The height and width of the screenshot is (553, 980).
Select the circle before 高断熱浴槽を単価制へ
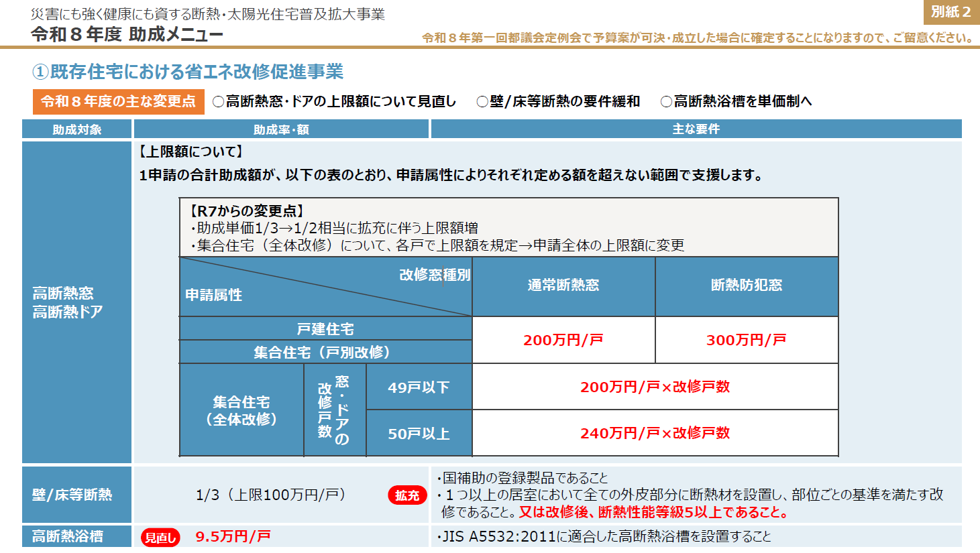coord(666,102)
